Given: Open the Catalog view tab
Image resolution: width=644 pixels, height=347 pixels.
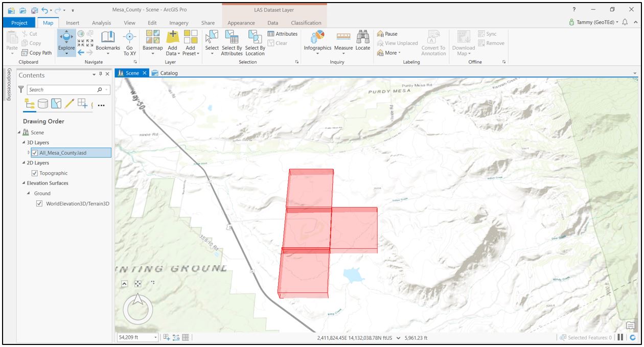Looking at the screenshot, I should [x=169, y=73].
